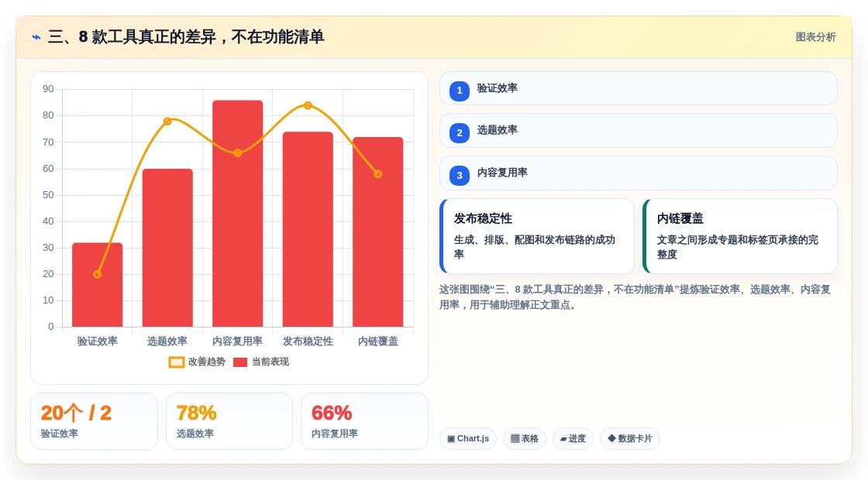Click the trend line point above 选题效率
The height and width of the screenshot is (480, 868).
click(167, 121)
